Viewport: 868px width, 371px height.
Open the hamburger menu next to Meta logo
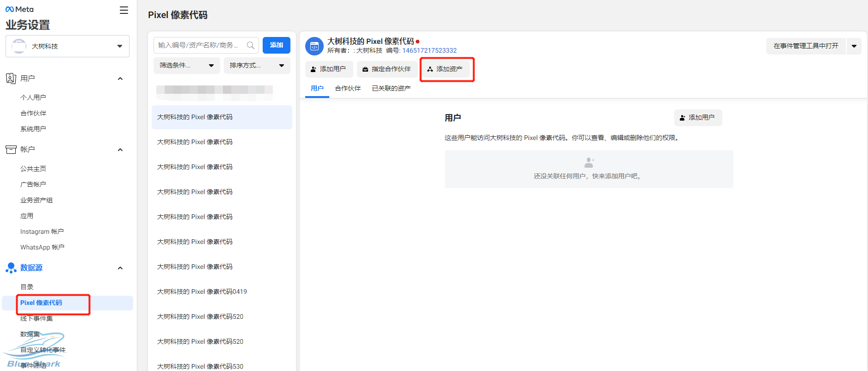(123, 10)
